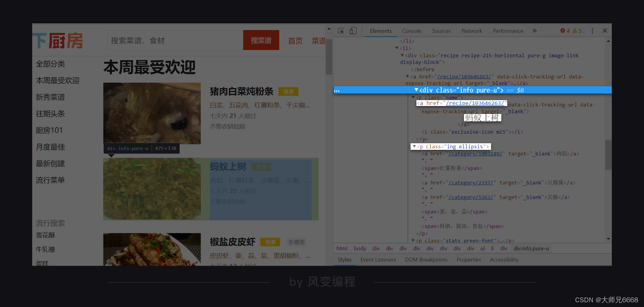Open 月度最佳 in the sidebar
Image resolution: width=644 pixels, height=307 pixels.
click(x=50, y=147)
